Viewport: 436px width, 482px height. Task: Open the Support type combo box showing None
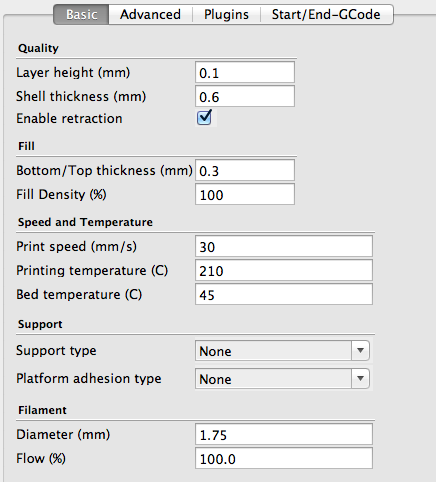click(282, 351)
